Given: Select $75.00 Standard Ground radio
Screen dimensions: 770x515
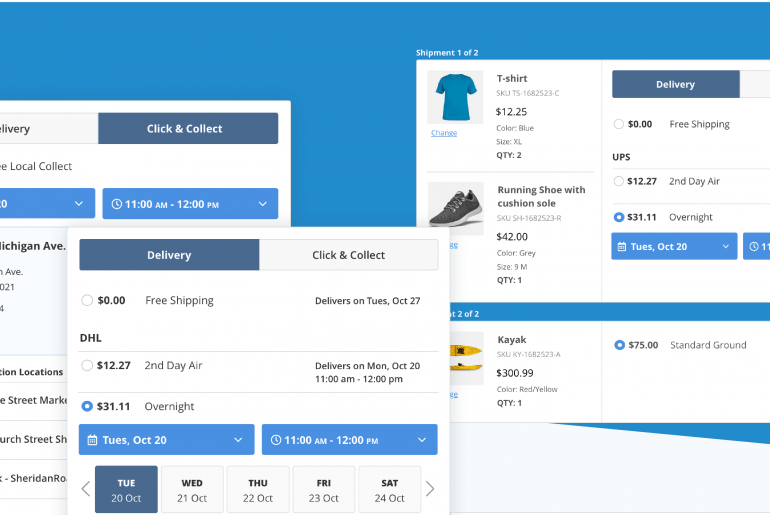Looking at the screenshot, I should 620,345.
